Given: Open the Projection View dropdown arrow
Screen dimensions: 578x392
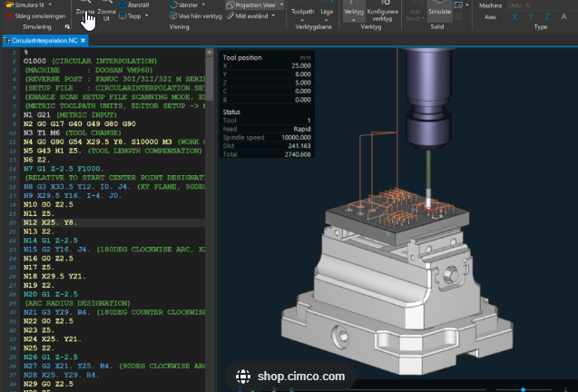Looking at the screenshot, I should tap(281, 5).
